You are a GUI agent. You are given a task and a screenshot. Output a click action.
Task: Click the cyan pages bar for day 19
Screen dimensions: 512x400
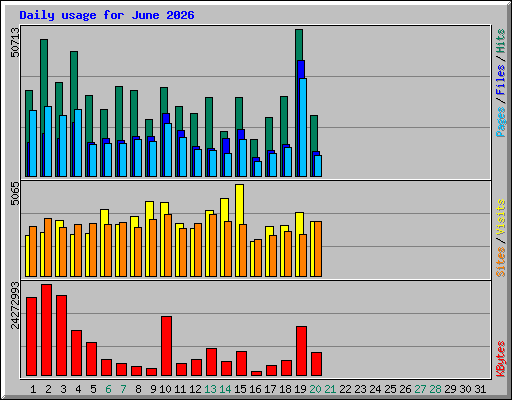click(303, 127)
